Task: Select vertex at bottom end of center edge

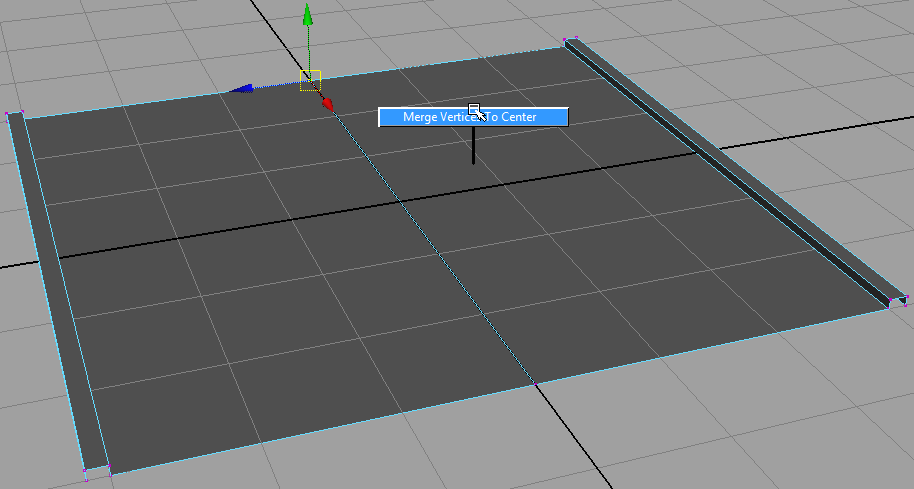Action: click(534, 384)
